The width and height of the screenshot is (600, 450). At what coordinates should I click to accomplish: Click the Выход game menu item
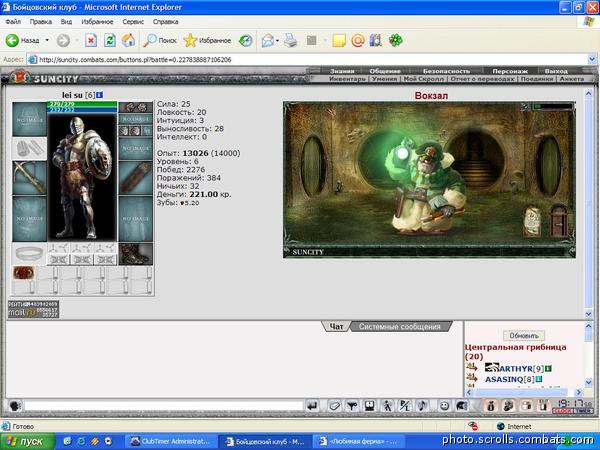click(x=556, y=71)
